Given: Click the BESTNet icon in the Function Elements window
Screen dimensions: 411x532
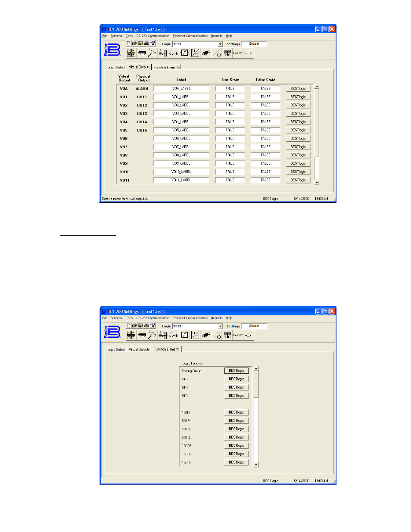Looking at the screenshot, I should coord(238,335).
